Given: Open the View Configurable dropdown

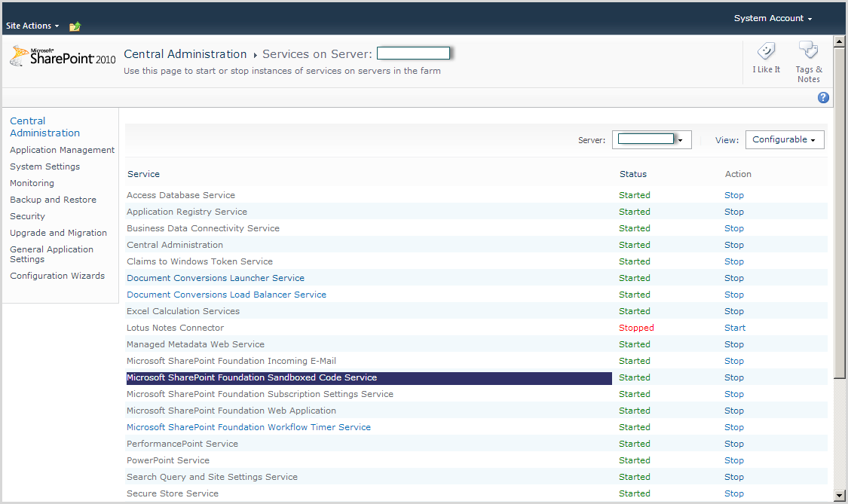Looking at the screenshot, I should (x=785, y=139).
